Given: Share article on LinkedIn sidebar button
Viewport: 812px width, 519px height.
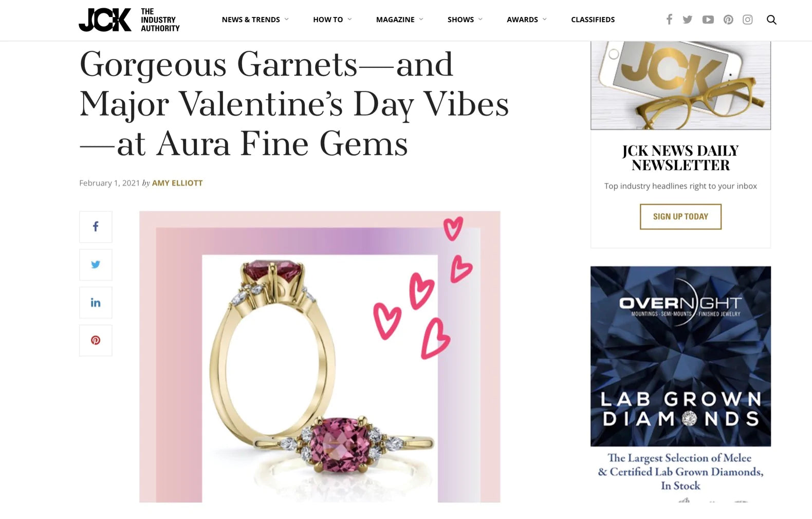Looking at the screenshot, I should pyautogui.click(x=96, y=303).
